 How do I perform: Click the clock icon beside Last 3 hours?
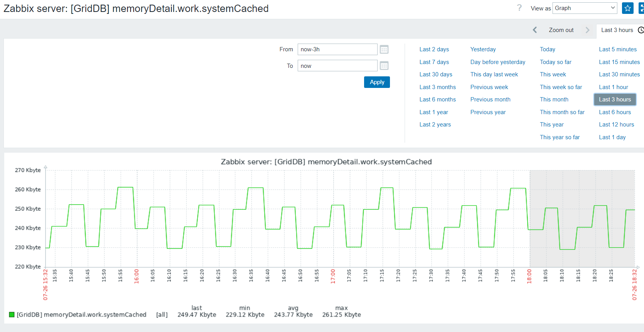click(641, 30)
